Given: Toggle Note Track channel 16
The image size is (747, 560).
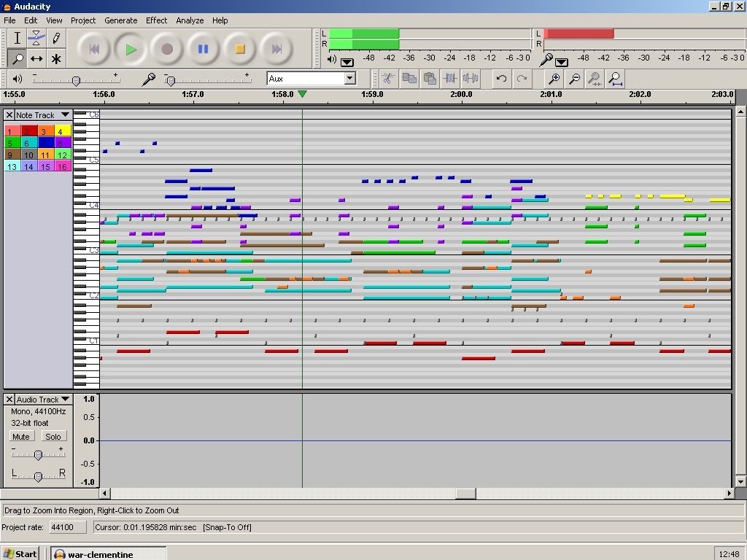Looking at the screenshot, I should tap(63, 166).
